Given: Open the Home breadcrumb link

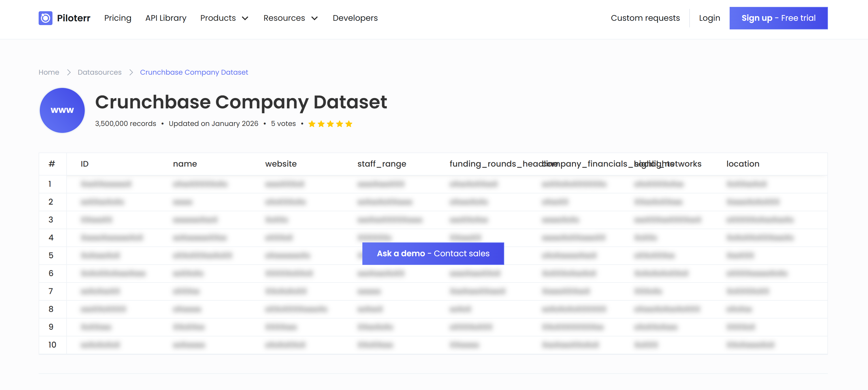Looking at the screenshot, I should point(48,72).
